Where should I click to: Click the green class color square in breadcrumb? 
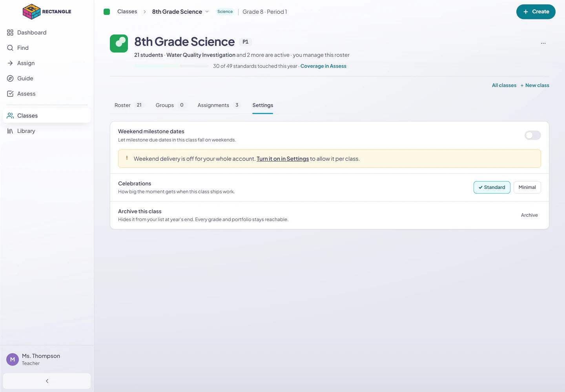pyautogui.click(x=107, y=12)
